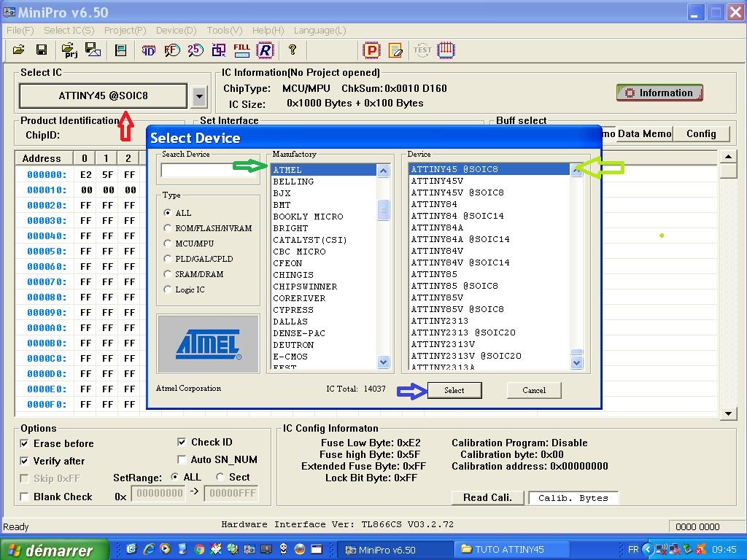Click the single disk toolbar icon
Screen dimensions: 747x560
(120, 50)
